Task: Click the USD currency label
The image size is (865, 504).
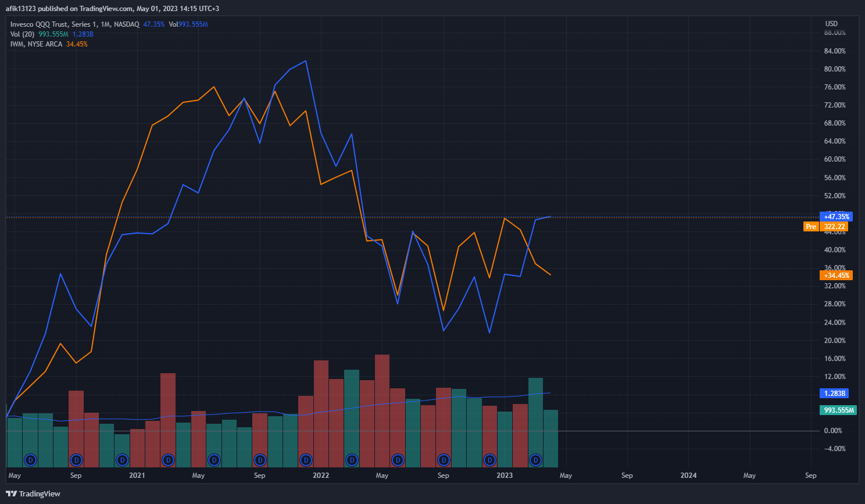Action: tap(831, 24)
